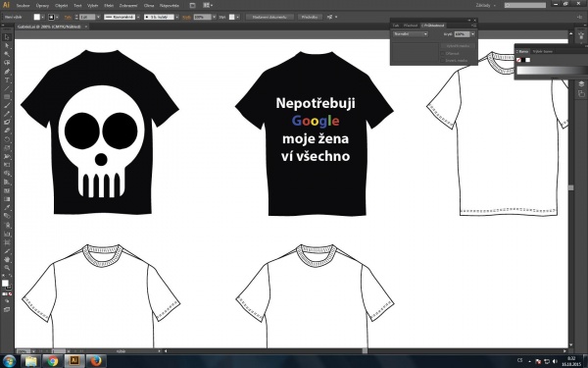Select the Type tool
This screenshot has height=368, width=588.
point(7,80)
